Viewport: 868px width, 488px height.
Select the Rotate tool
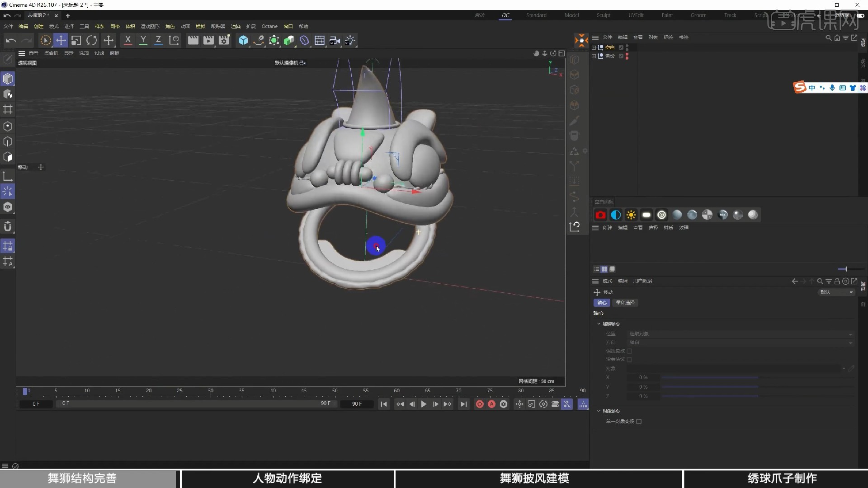coord(91,41)
